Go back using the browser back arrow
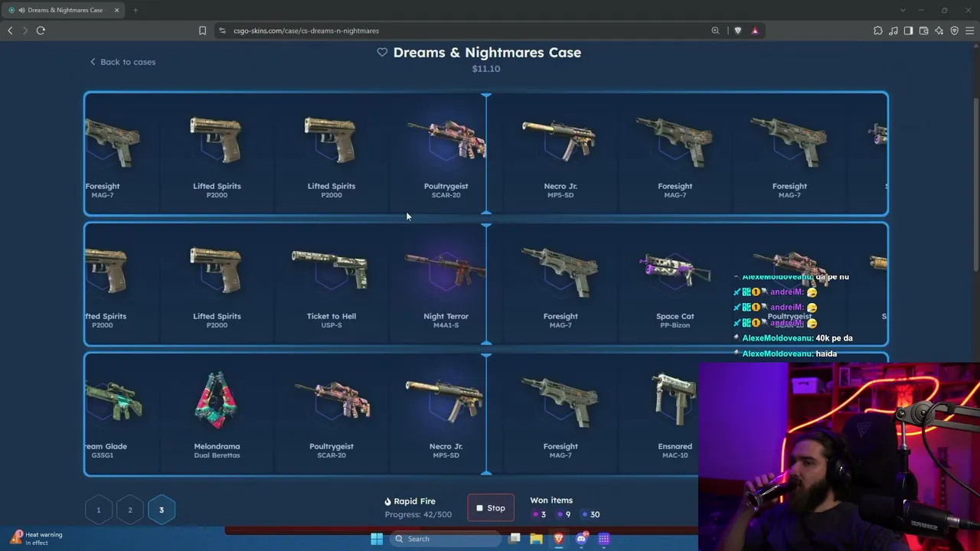The height and width of the screenshot is (551, 980). pos(10,31)
